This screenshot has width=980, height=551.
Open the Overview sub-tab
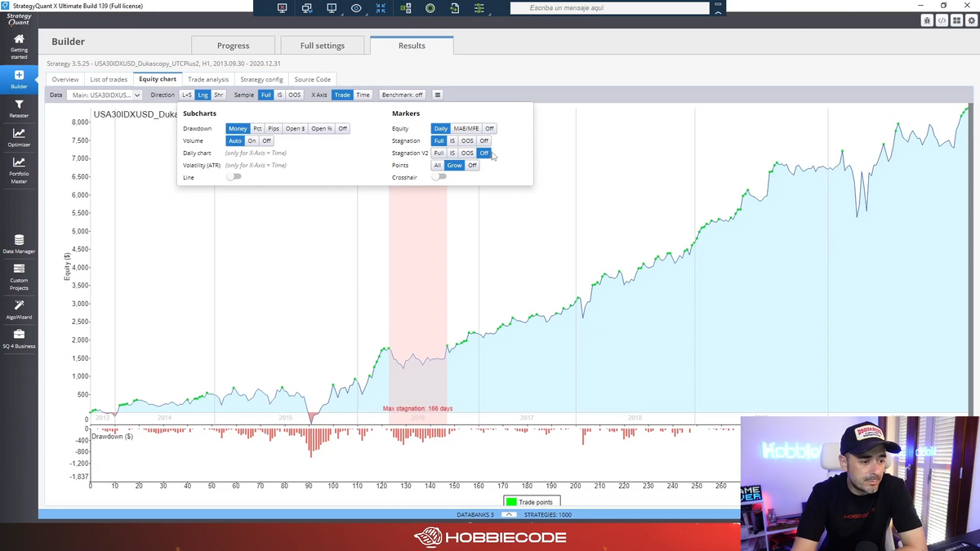(x=65, y=79)
